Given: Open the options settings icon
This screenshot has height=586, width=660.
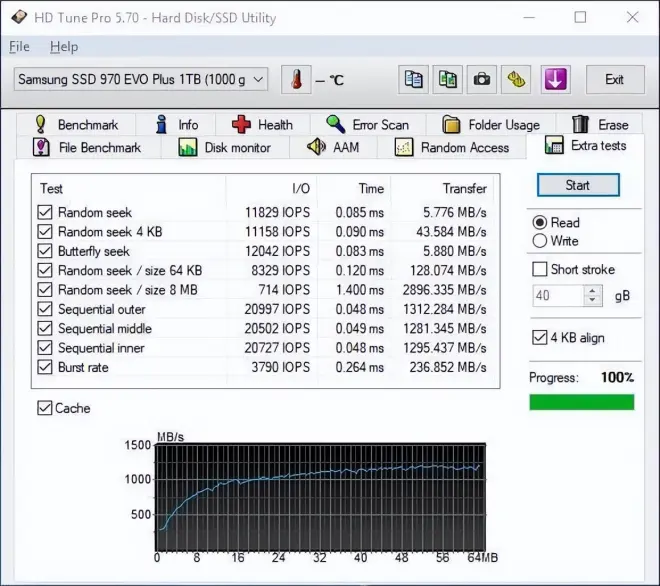Looking at the screenshot, I should pyautogui.click(x=516, y=80).
